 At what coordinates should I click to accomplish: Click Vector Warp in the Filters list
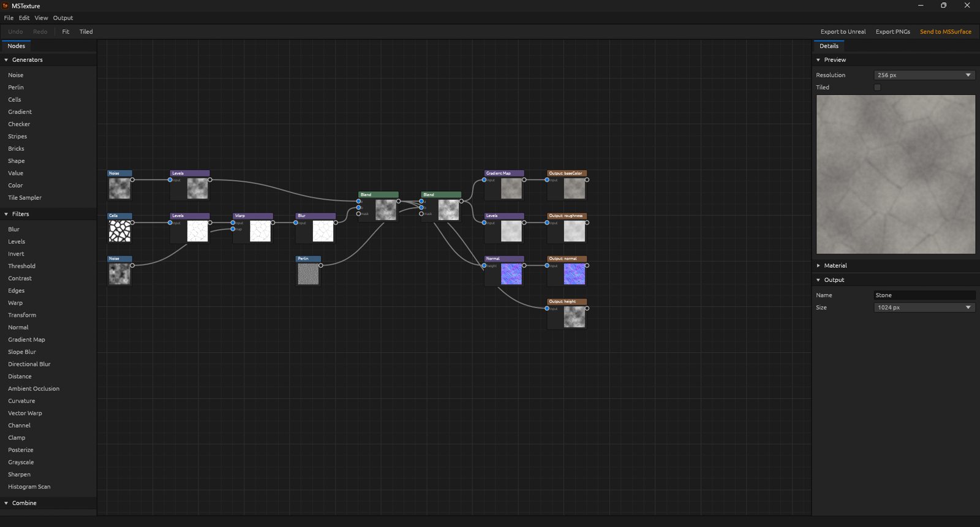pos(25,413)
